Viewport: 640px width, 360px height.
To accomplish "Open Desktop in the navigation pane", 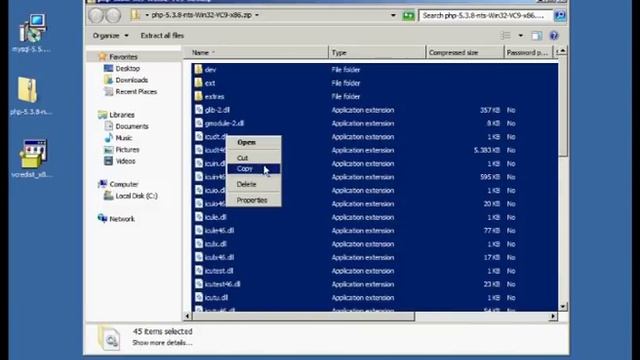I will (x=127, y=69).
